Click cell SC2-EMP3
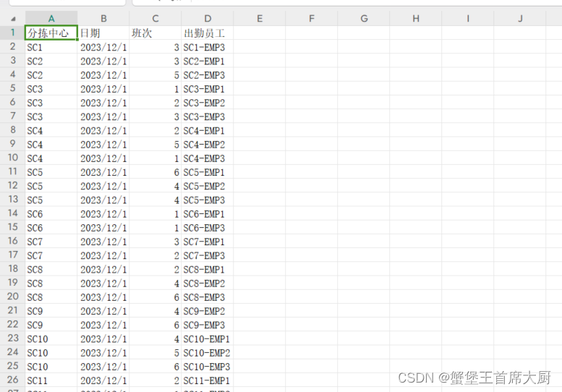Viewport: 562px width, 392px height. pyautogui.click(x=208, y=75)
